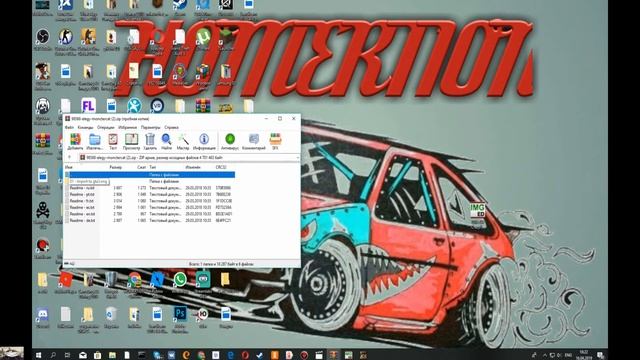
Task: Sort by the Размер column header
Action: (116, 167)
